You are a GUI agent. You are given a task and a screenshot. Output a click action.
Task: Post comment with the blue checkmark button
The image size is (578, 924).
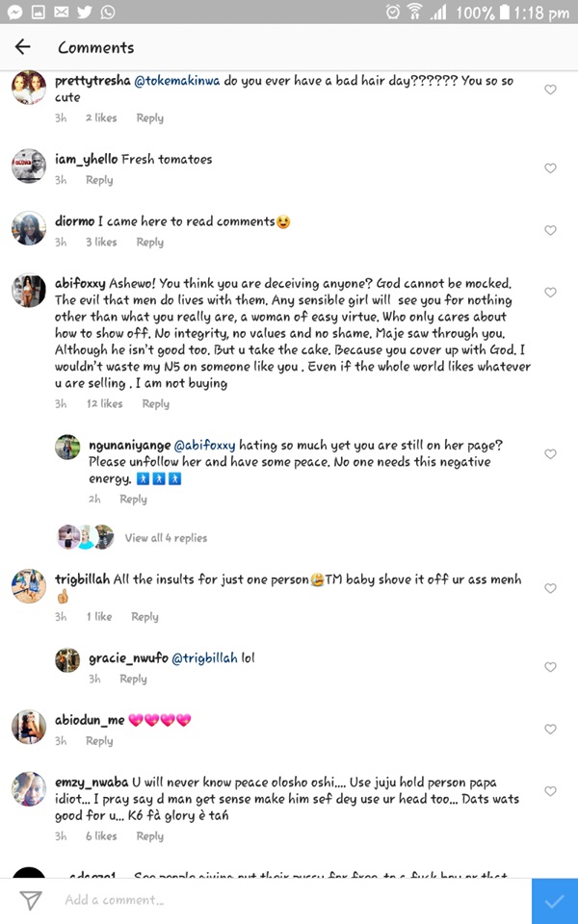(x=554, y=901)
